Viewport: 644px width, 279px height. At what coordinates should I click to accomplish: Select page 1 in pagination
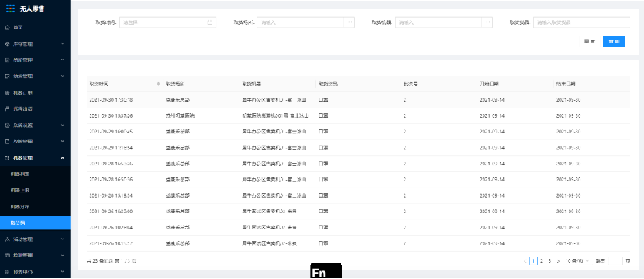tap(533, 261)
